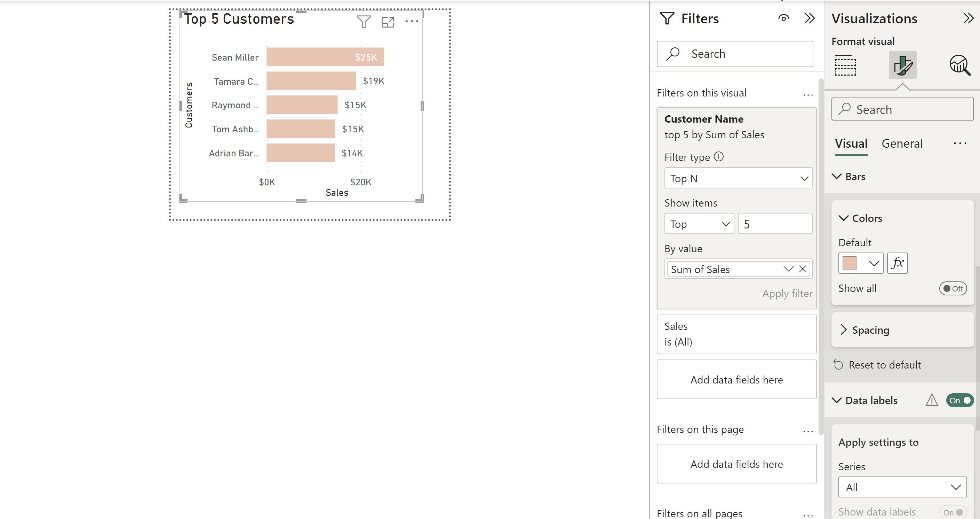This screenshot has height=519, width=980.
Task: Switch to the General tab
Action: 902,144
